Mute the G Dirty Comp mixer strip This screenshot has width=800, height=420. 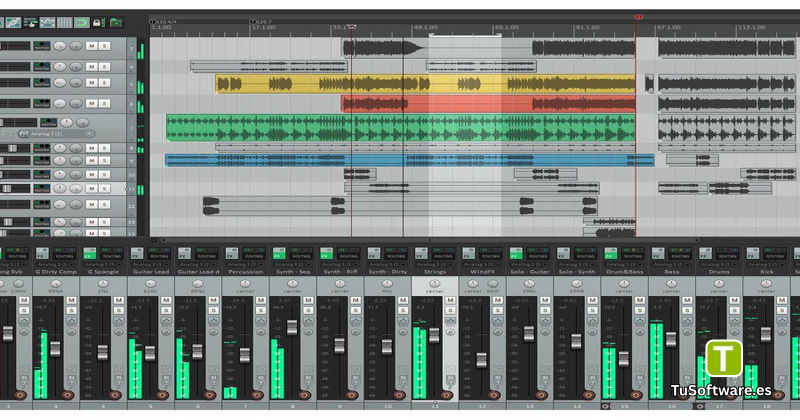(x=71, y=300)
